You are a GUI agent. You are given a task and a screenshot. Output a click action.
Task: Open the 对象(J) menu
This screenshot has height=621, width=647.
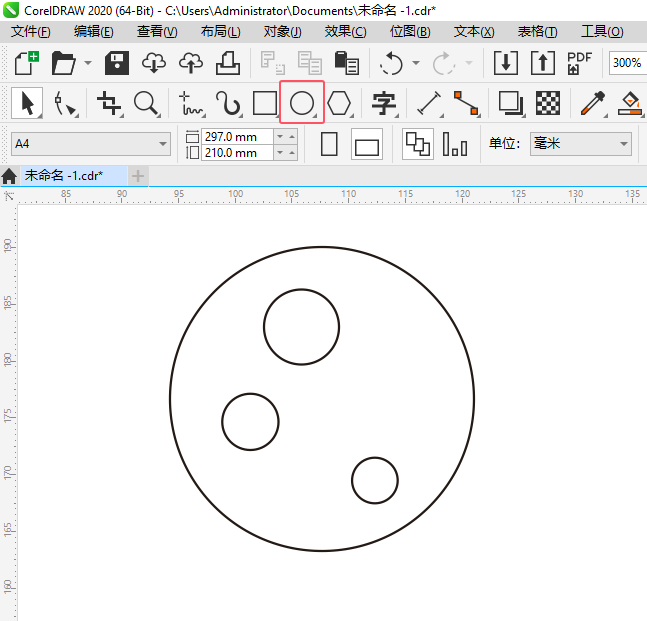[283, 32]
